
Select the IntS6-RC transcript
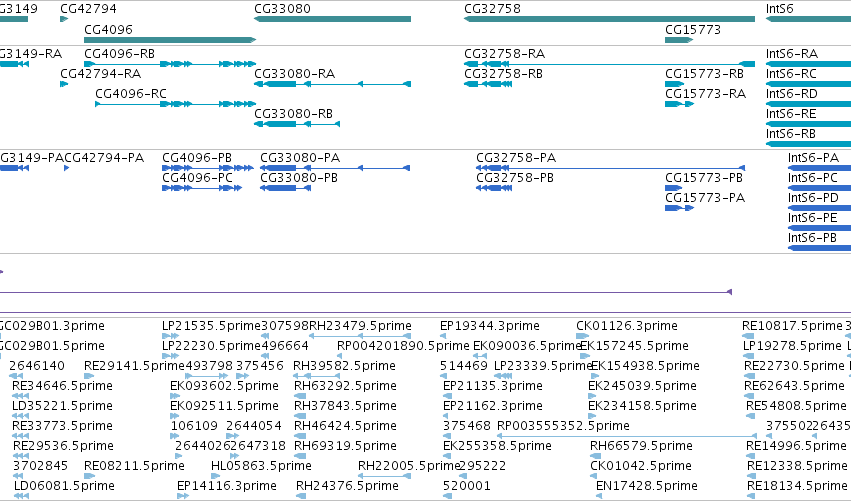(808, 84)
